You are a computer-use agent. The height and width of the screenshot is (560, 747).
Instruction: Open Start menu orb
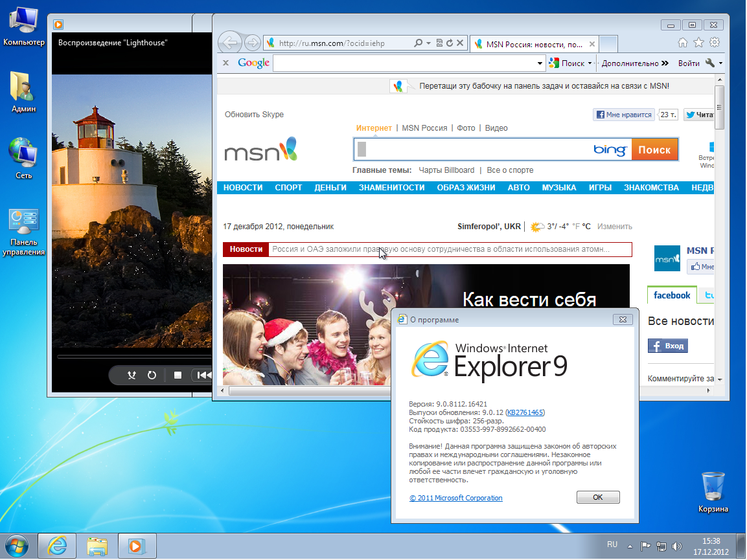[16, 546]
